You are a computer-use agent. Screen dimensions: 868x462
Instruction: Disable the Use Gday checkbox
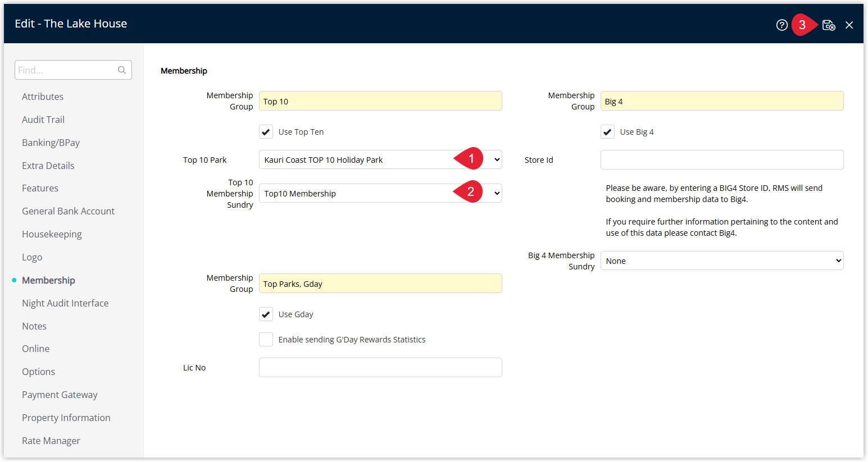pos(266,314)
